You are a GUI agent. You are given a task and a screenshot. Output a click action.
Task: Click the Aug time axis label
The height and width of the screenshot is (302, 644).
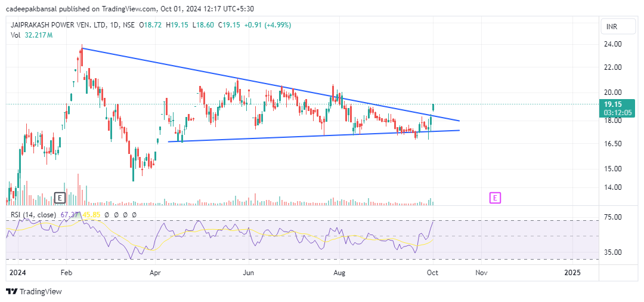340,272
